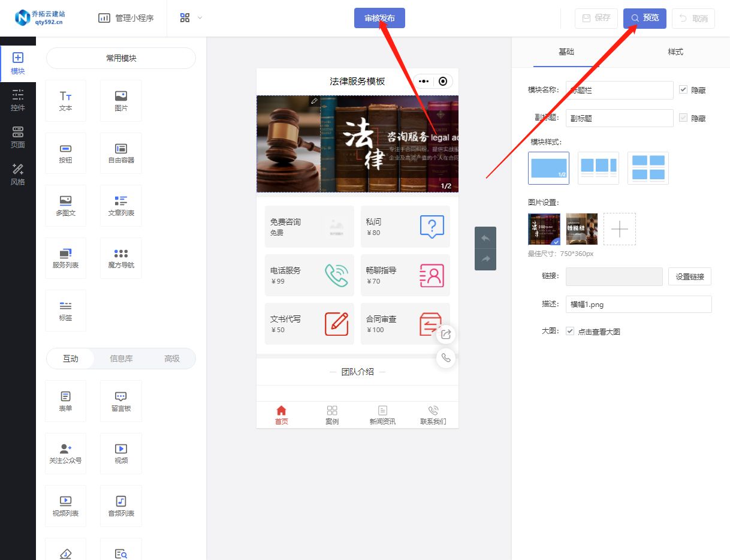Image resolution: width=730 pixels, height=560 pixels.
Task: Select the second banner image thumbnail under 图片设置
Action: (x=581, y=229)
